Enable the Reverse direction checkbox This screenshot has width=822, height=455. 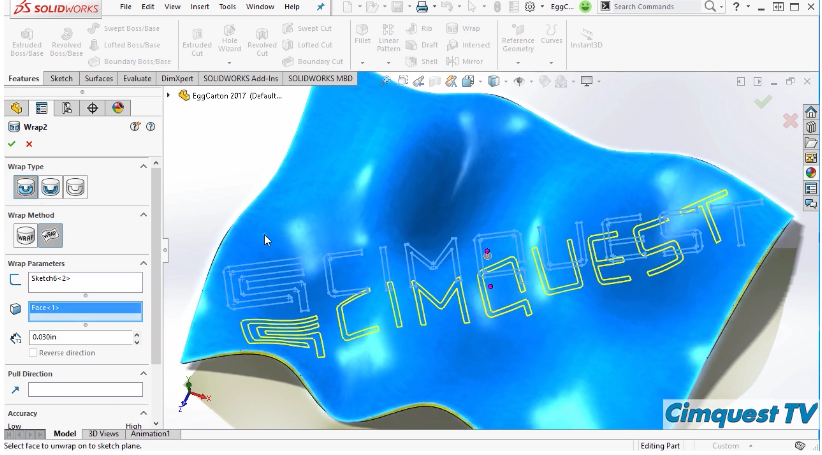33,353
